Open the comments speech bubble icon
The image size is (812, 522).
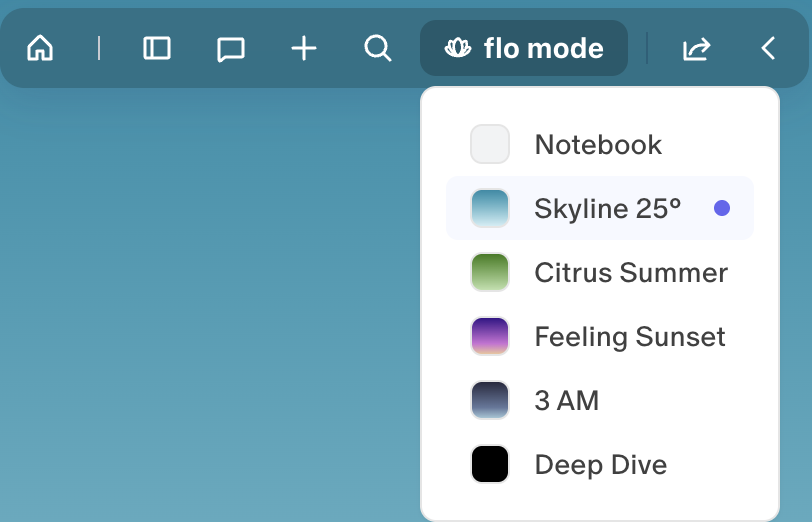coord(230,49)
